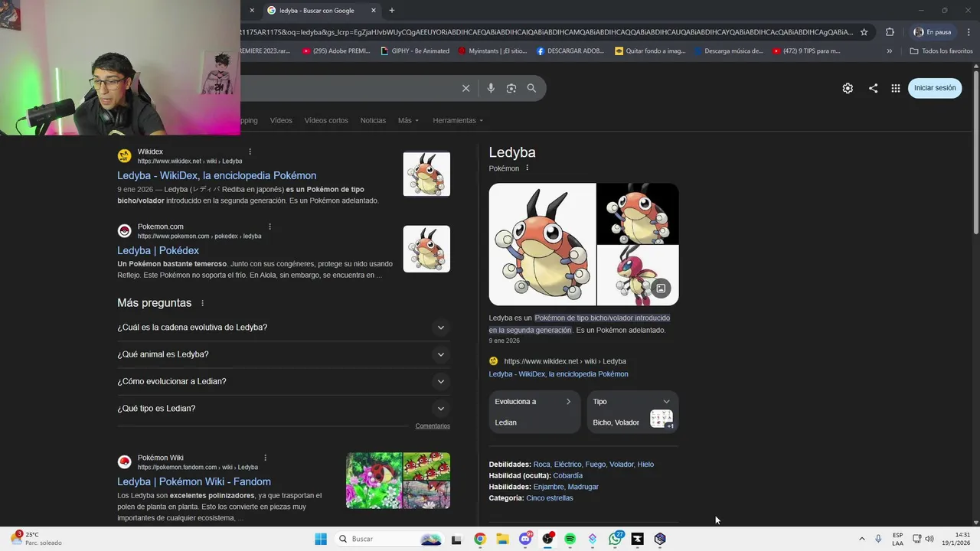This screenshot has width=980, height=551.
Task: Expand the Tipo card chevron
Action: pyautogui.click(x=666, y=402)
